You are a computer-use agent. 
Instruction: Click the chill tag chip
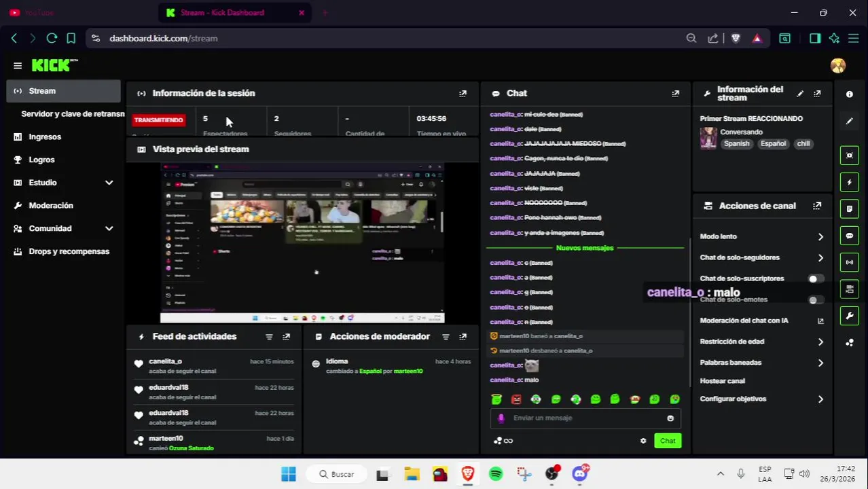[x=803, y=144]
